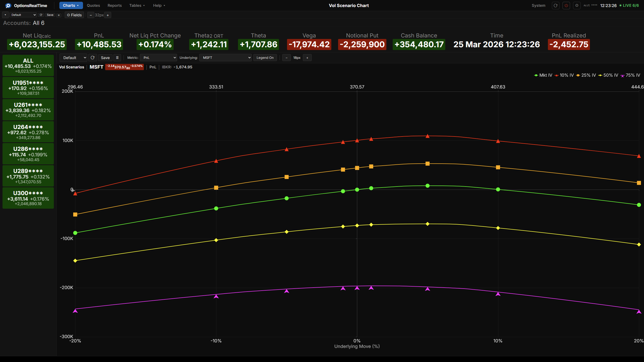The image size is (644, 362).
Task: Open the chart layout hamburger menu
Action: click(117, 58)
